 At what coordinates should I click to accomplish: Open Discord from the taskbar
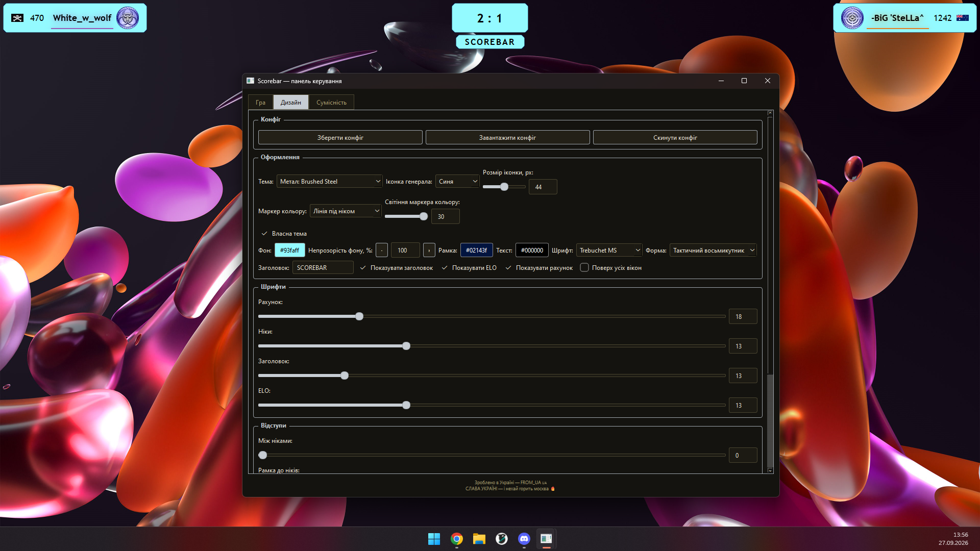click(x=524, y=539)
